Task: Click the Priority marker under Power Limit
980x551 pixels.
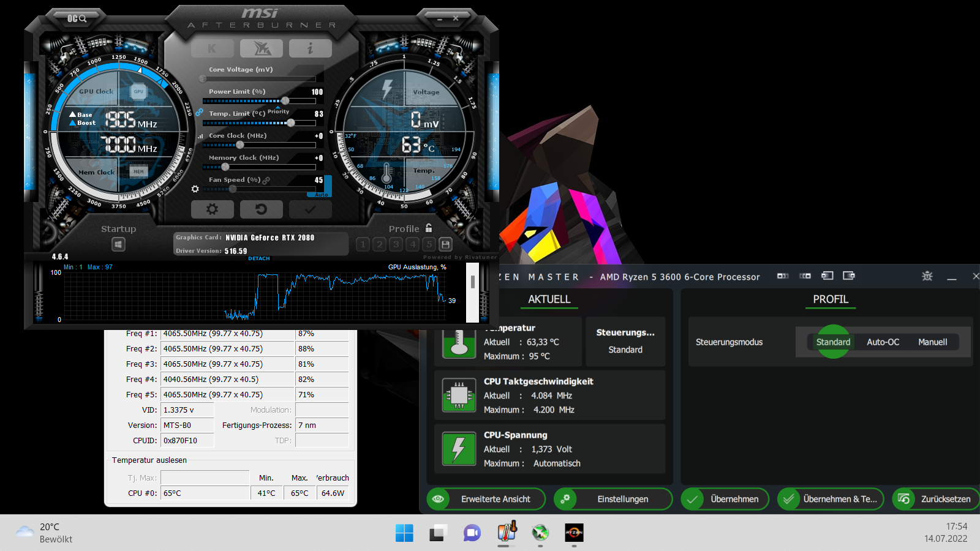Action: pos(278,111)
